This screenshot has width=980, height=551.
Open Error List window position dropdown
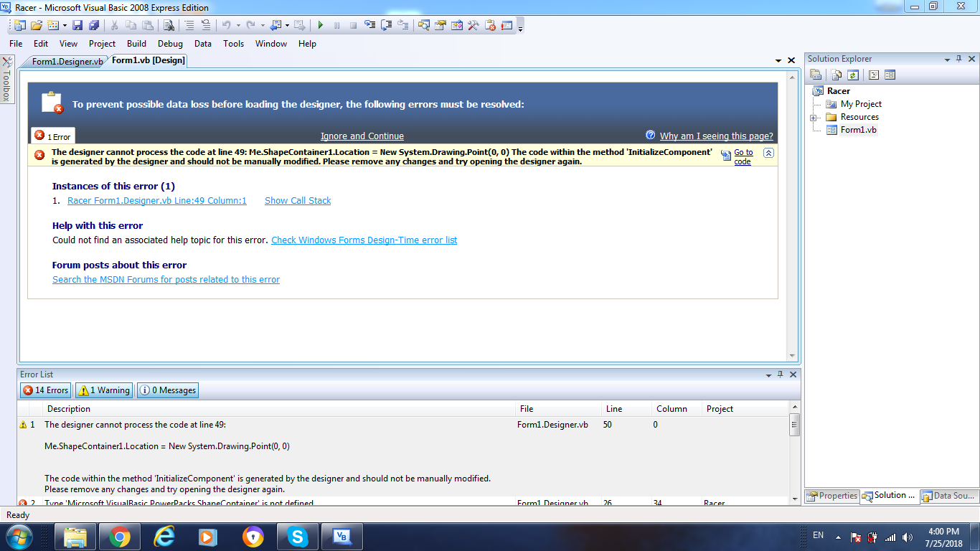[x=768, y=375]
